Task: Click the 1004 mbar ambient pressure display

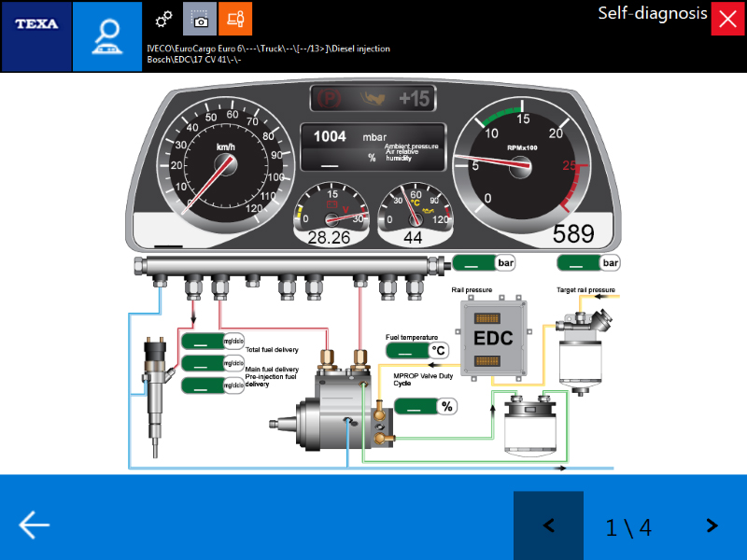Action: point(373,136)
